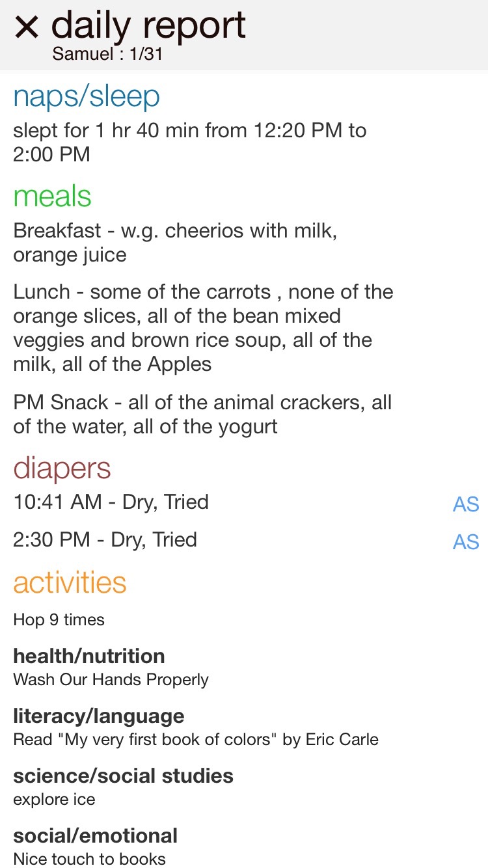Select the meals section header

coord(52,197)
